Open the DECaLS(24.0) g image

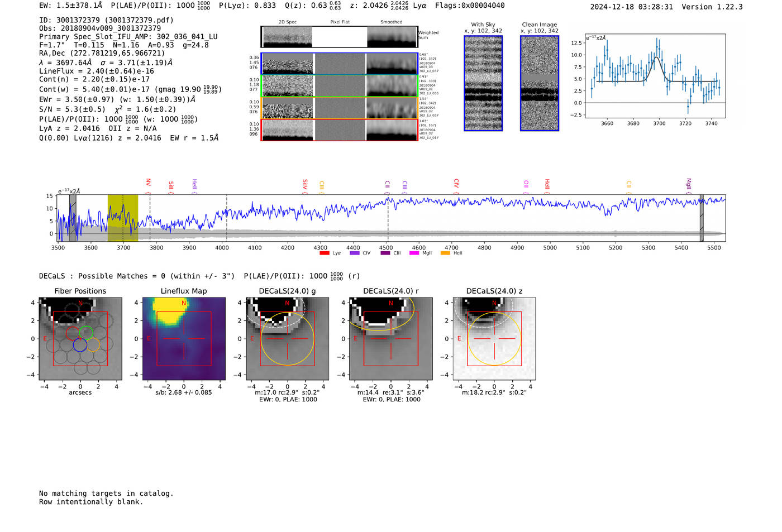click(x=287, y=339)
